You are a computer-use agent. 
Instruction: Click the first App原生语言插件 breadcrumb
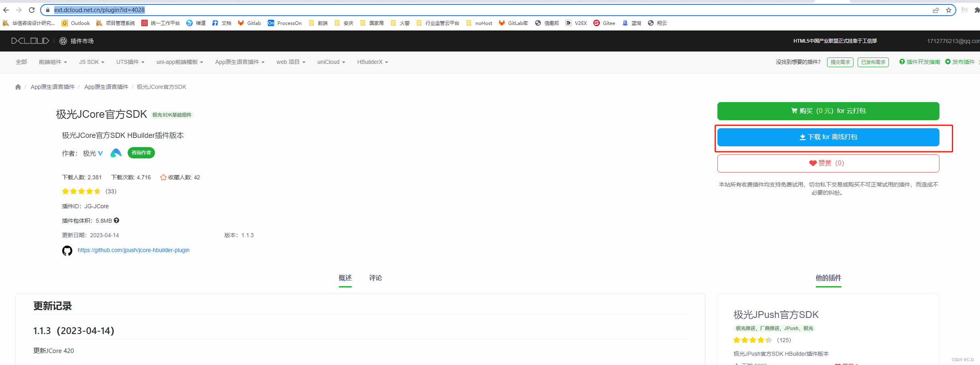(x=53, y=87)
